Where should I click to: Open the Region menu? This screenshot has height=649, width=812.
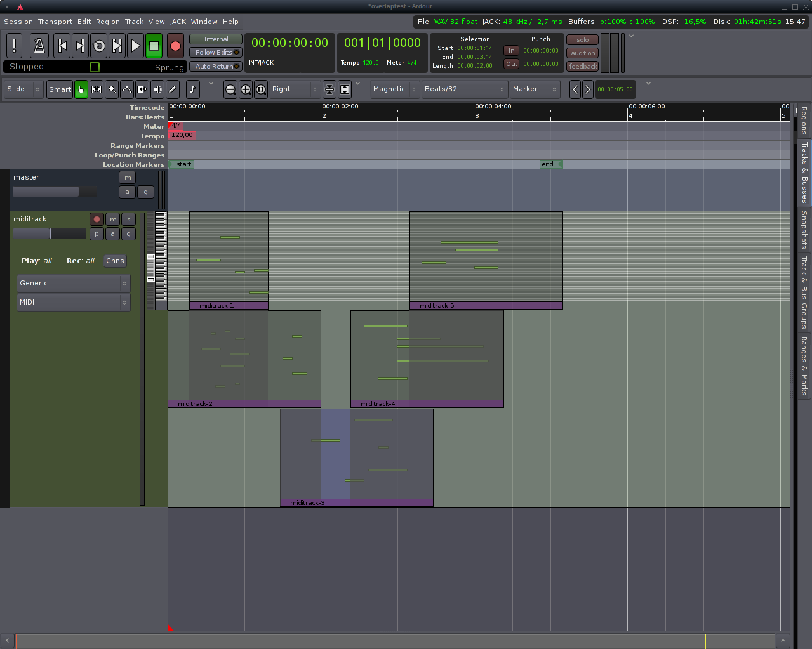[108, 22]
